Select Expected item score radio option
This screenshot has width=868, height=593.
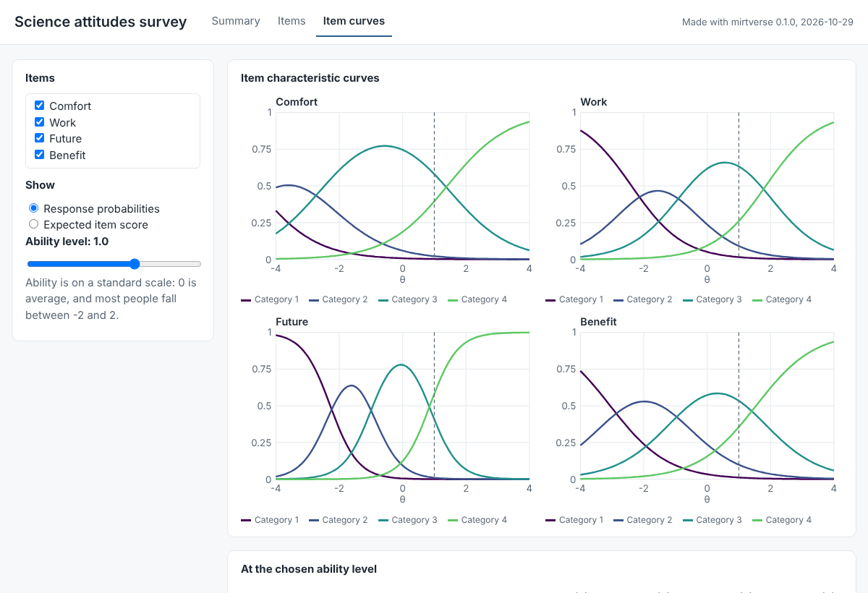(x=33, y=224)
